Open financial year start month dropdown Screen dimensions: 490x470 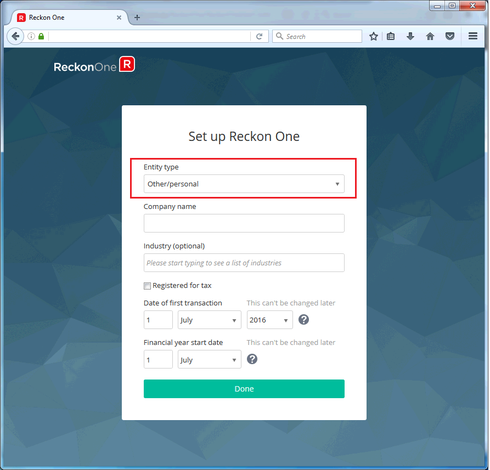(x=209, y=359)
